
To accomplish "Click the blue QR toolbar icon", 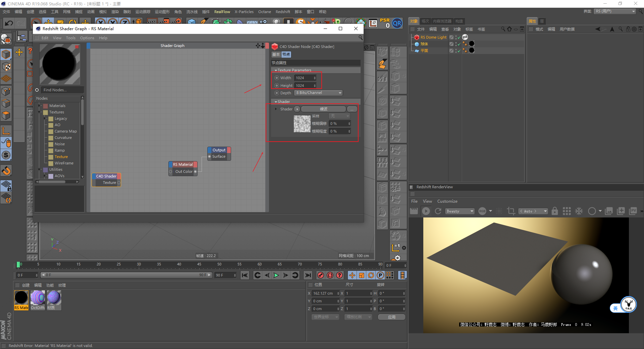I will [397, 23].
